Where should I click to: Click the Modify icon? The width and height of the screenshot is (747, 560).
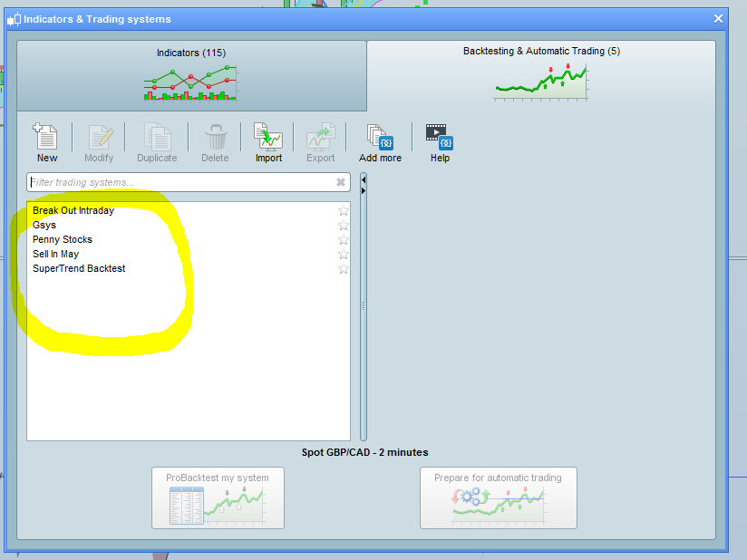coord(100,137)
